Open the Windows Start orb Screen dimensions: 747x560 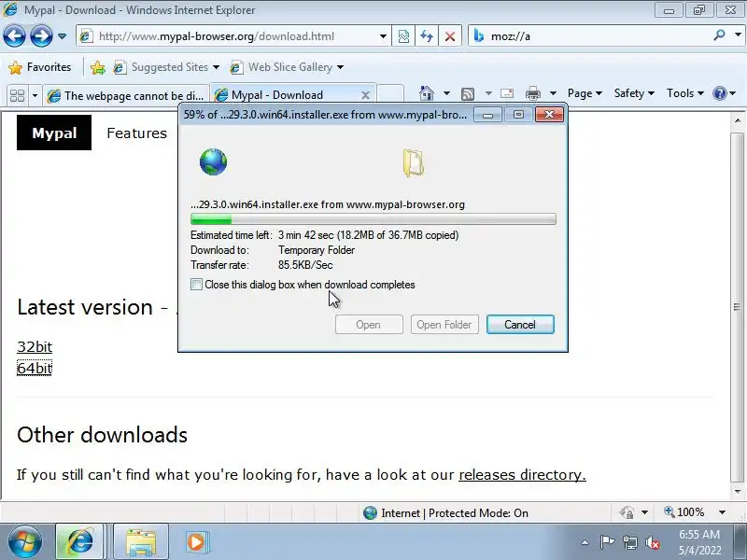(25, 542)
